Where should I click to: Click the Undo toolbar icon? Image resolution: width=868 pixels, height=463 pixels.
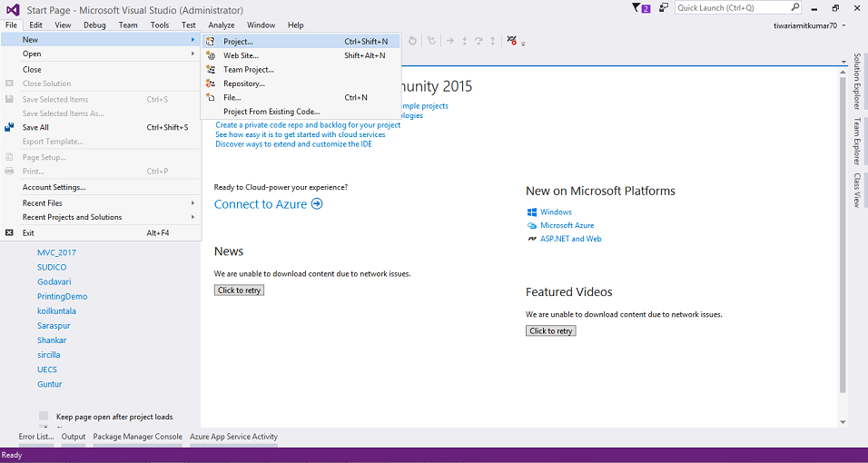pos(412,41)
